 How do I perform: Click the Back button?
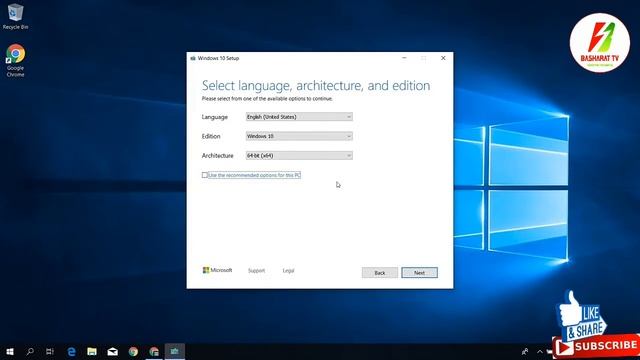[380, 273]
